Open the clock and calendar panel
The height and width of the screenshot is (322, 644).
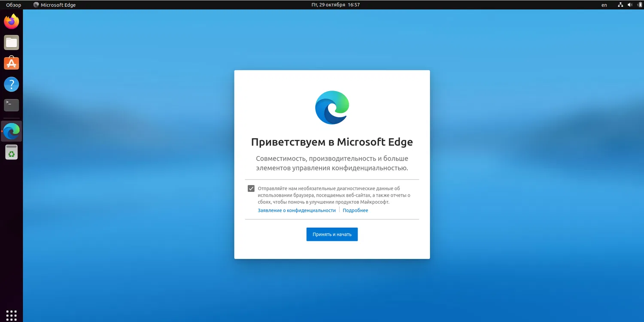click(x=336, y=5)
